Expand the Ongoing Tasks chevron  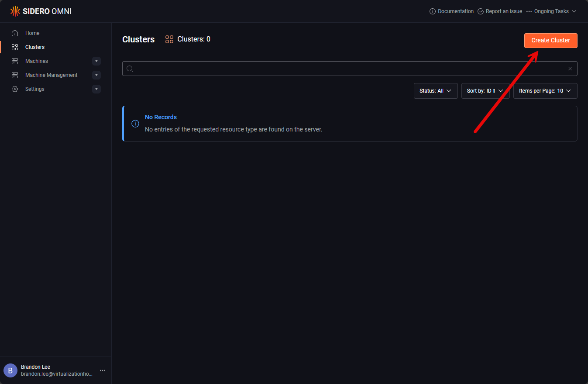(x=574, y=11)
